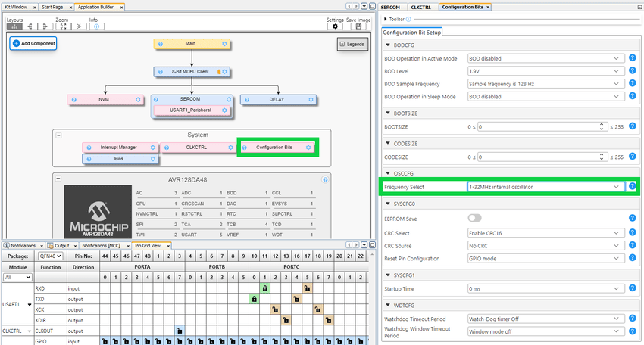This screenshot has height=345, width=644.
Task: Click help icon for BOD Level
Action: coord(632,71)
